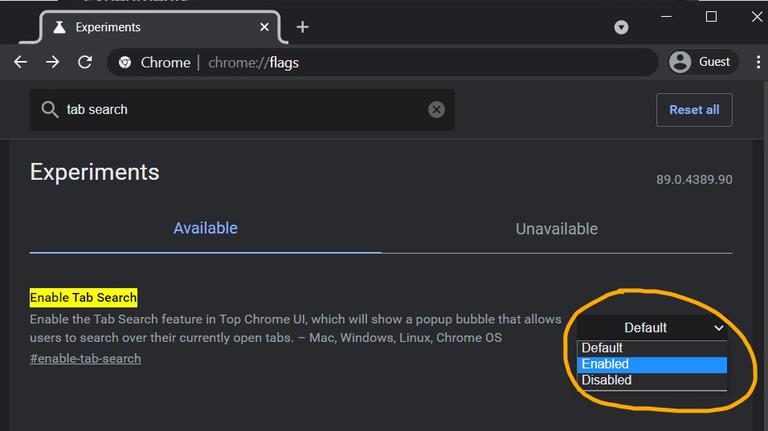Click the back navigation arrow

tap(20, 62)
